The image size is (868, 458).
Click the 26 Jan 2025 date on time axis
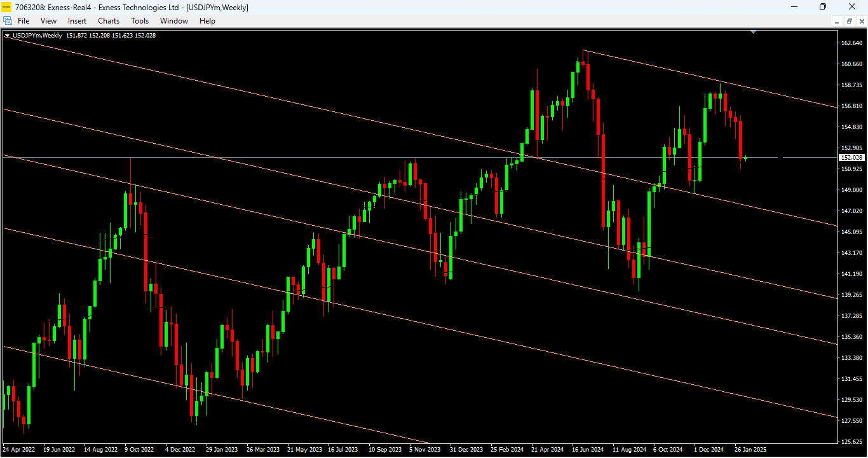750,450
